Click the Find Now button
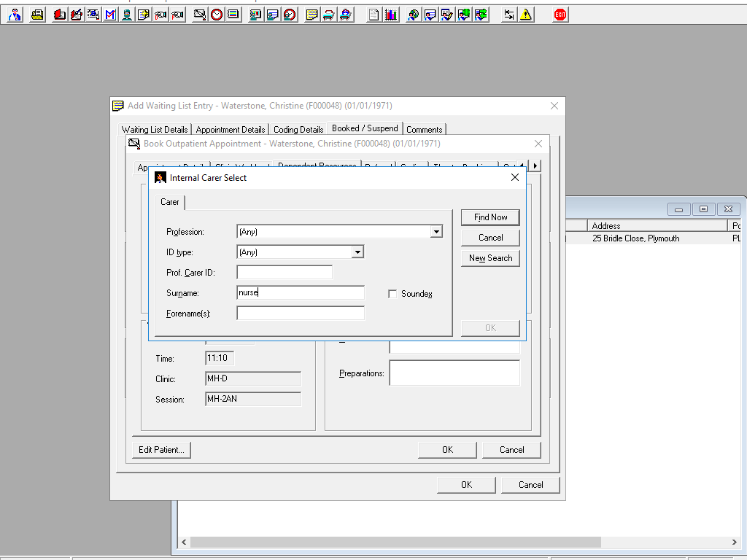Screen dimensions: 747x560 click(x=490, y=217)
